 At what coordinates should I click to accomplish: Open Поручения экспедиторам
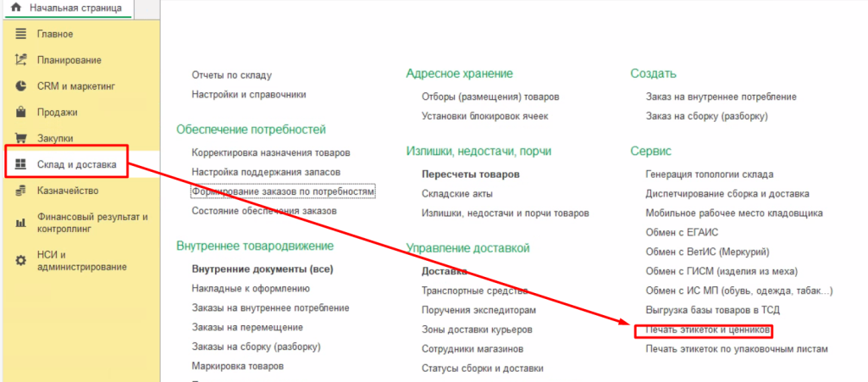tap(478, 310)
